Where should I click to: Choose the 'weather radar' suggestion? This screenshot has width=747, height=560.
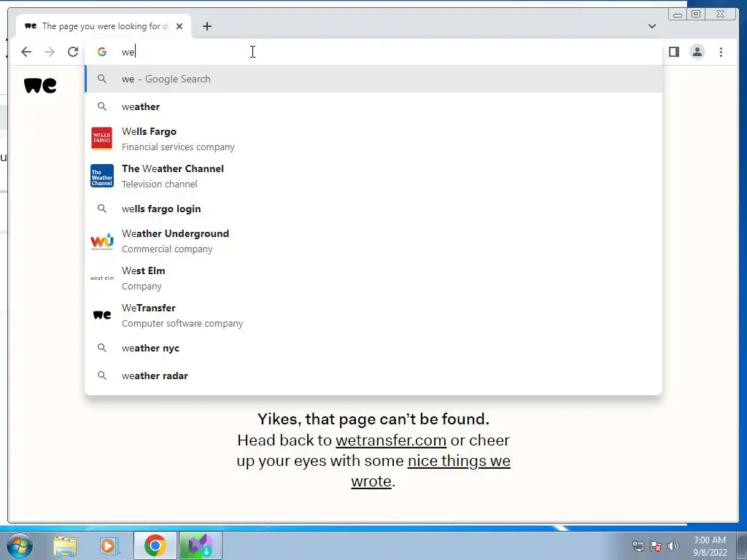[x=373, y=376]
